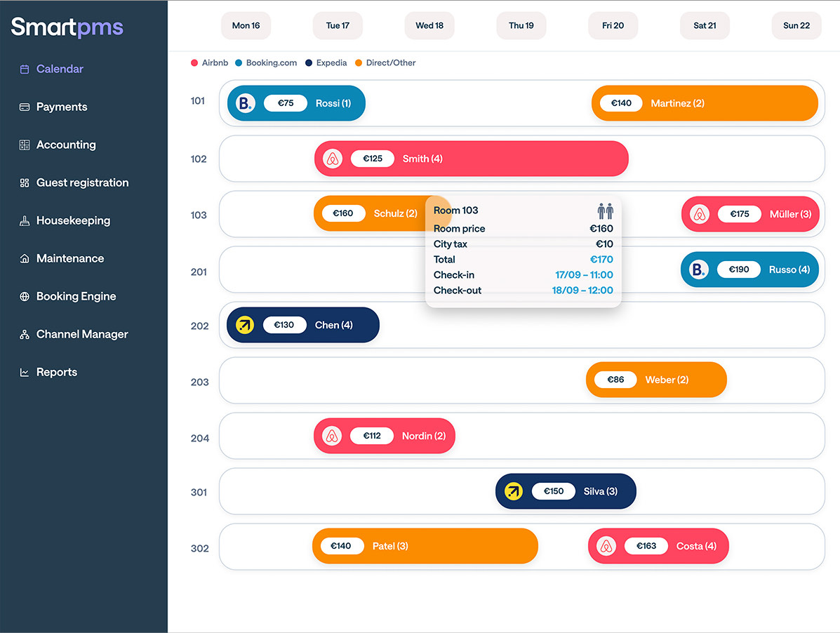The image size is (840, 633).
Task: Click room label 101
Action: tap(198, 100)
